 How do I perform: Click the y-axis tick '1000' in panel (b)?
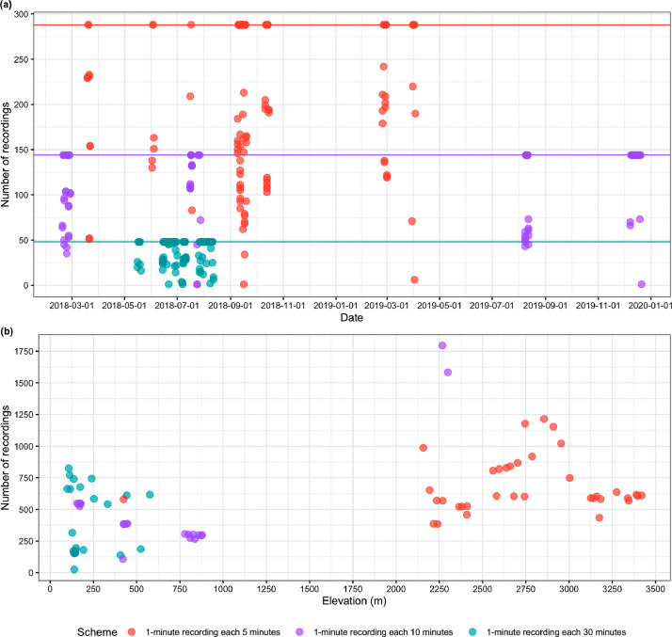point(24,446)
